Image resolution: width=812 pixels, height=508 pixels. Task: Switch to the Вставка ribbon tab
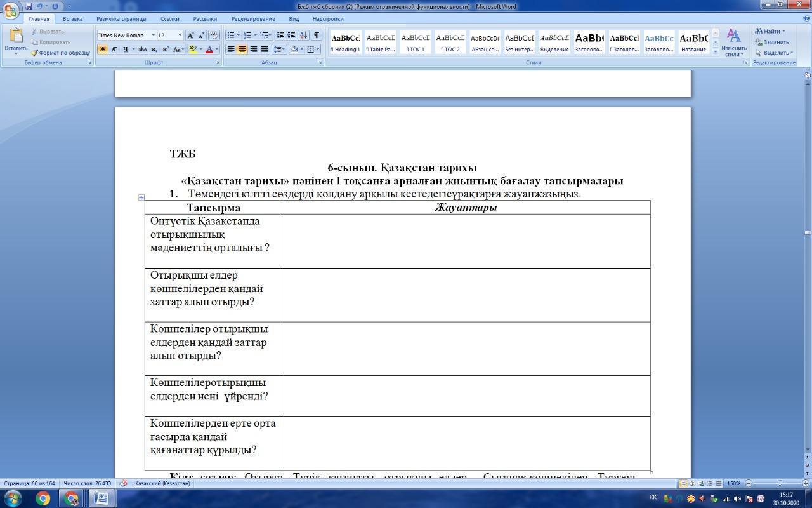72,19
